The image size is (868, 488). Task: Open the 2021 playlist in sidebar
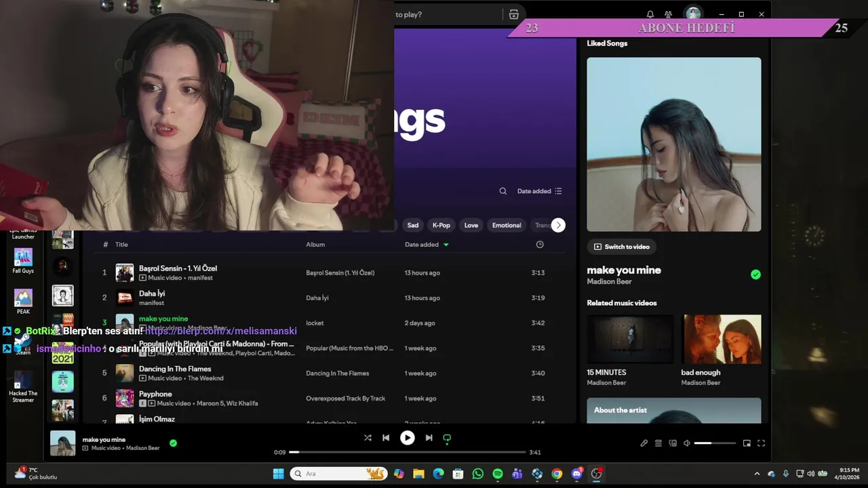point(62,354)
